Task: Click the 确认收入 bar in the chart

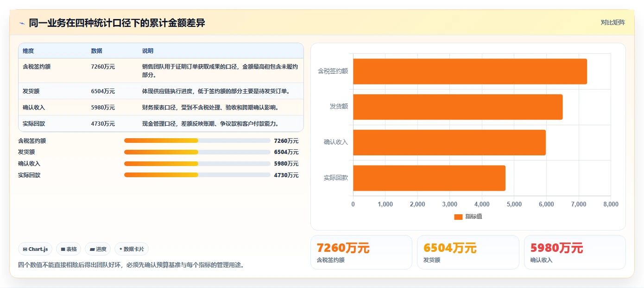Action: pos(449,142)
